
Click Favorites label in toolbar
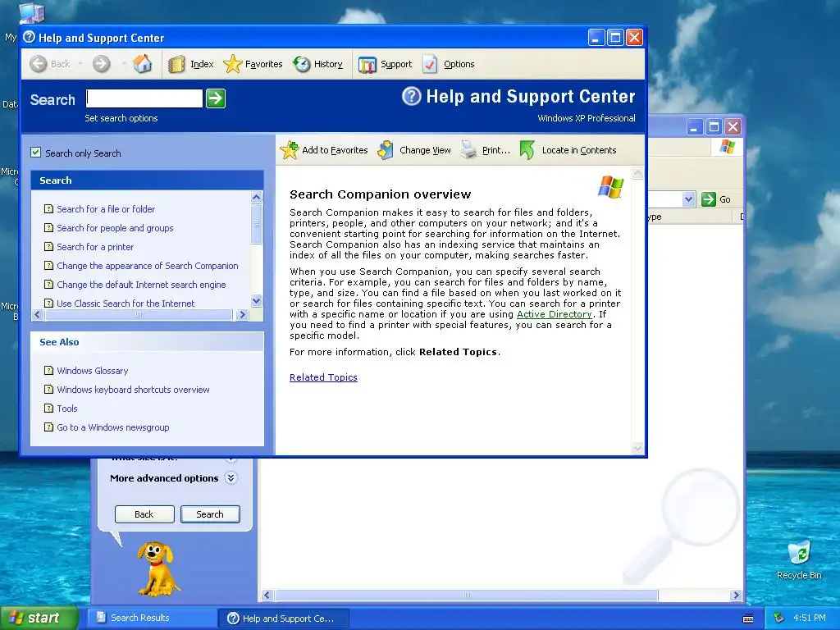pos(263,64)
